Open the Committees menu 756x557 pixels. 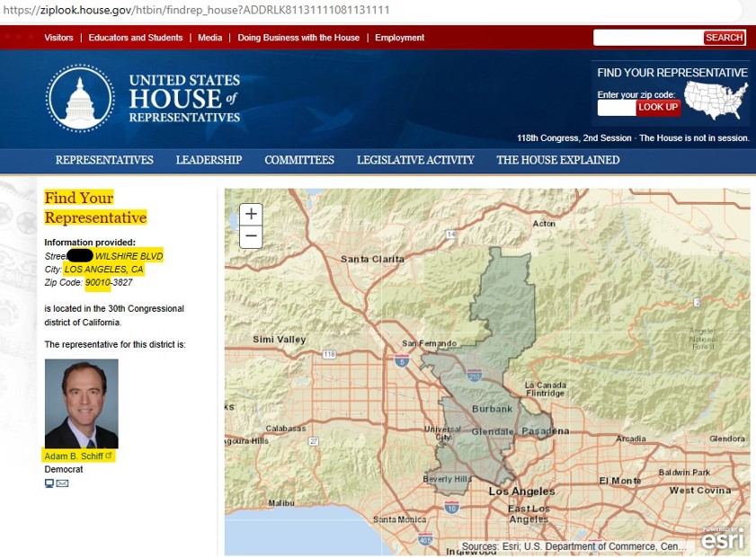[299, 160]
